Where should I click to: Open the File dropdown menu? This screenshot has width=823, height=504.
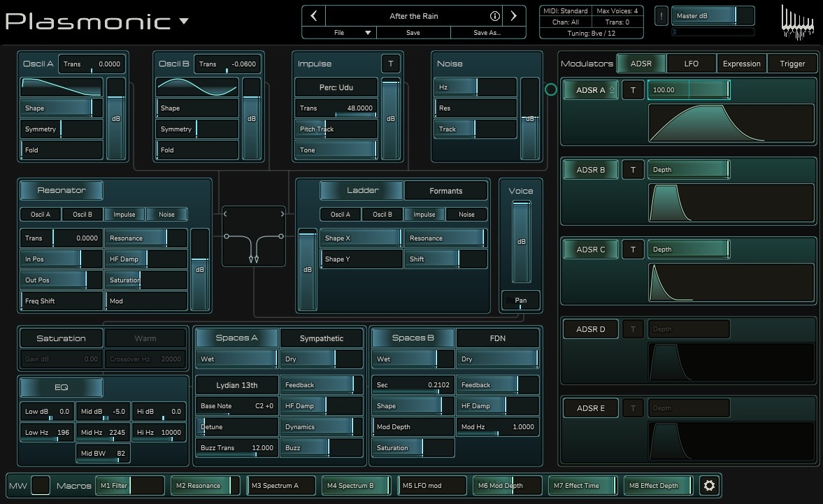(x=339, y=33)
